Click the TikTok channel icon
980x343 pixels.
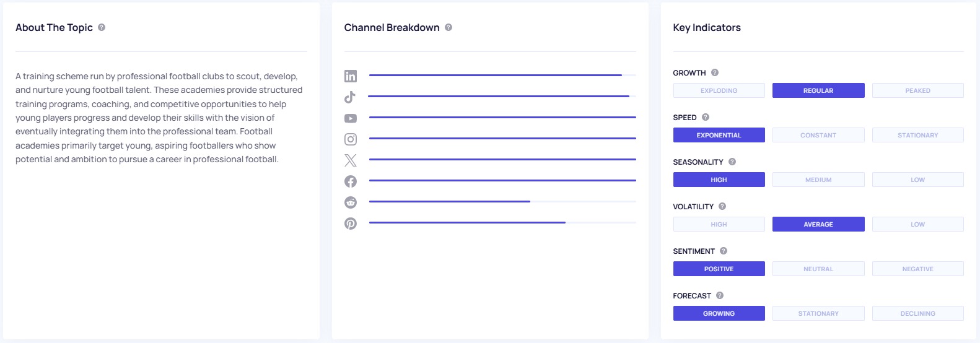(350, 97)
